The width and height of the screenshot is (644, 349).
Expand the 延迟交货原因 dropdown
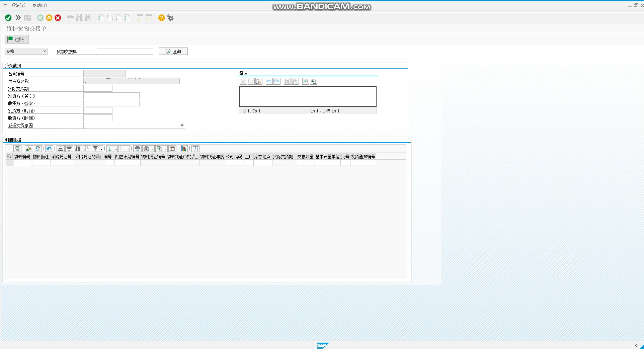pos(182,125)
